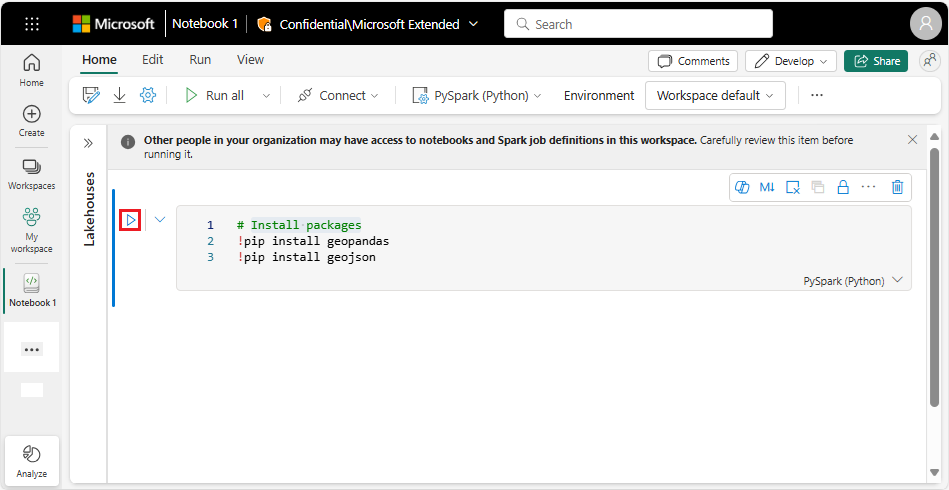Click the info icon in the banner
Viewport: 949px width, 490px height.
pyautogui.click(x=127, y=142)
